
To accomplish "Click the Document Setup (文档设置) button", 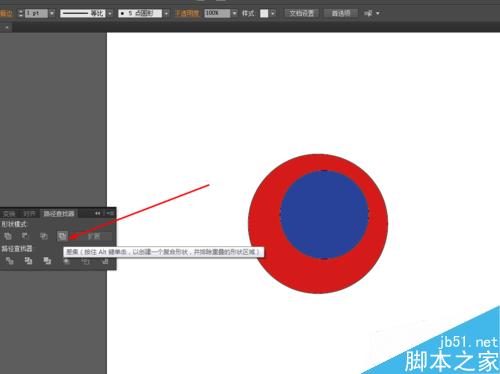I will point(301,13).
